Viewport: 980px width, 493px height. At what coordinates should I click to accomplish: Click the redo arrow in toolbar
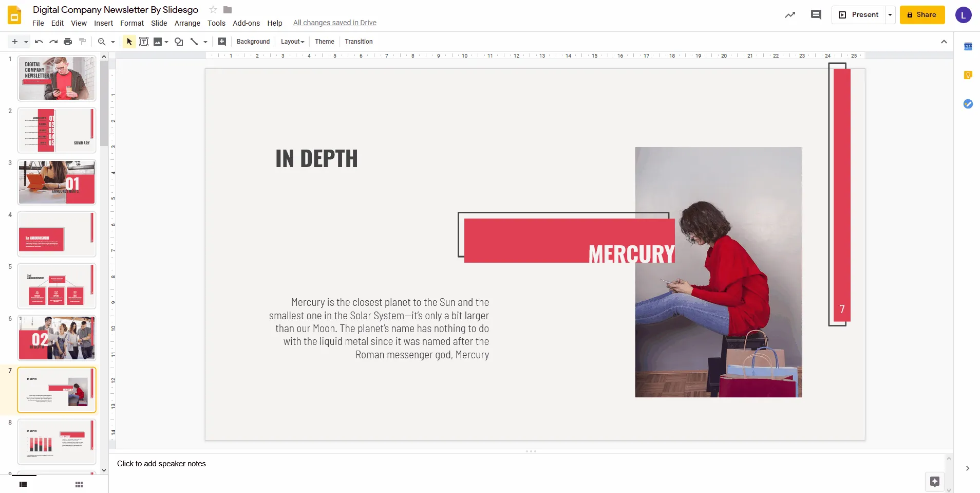[x=53, y=42]
